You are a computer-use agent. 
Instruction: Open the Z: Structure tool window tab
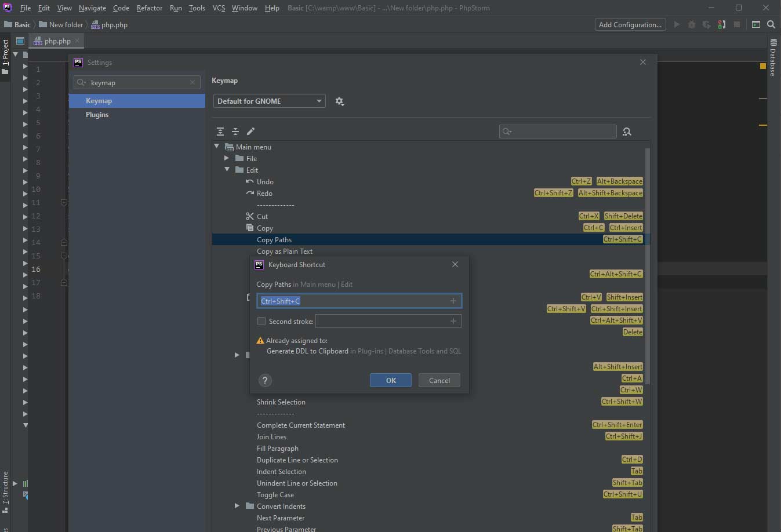click(x=5, y=493)
